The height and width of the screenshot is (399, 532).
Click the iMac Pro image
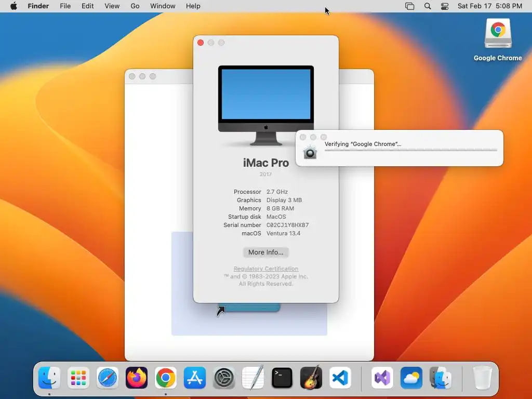(265, 105)
